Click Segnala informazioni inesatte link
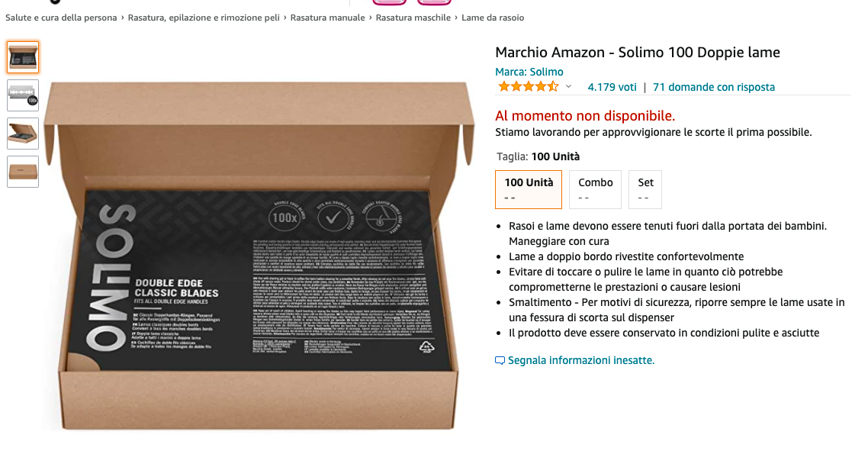The height and width of the screenshot is (467, 868). [x=581, y=360]
